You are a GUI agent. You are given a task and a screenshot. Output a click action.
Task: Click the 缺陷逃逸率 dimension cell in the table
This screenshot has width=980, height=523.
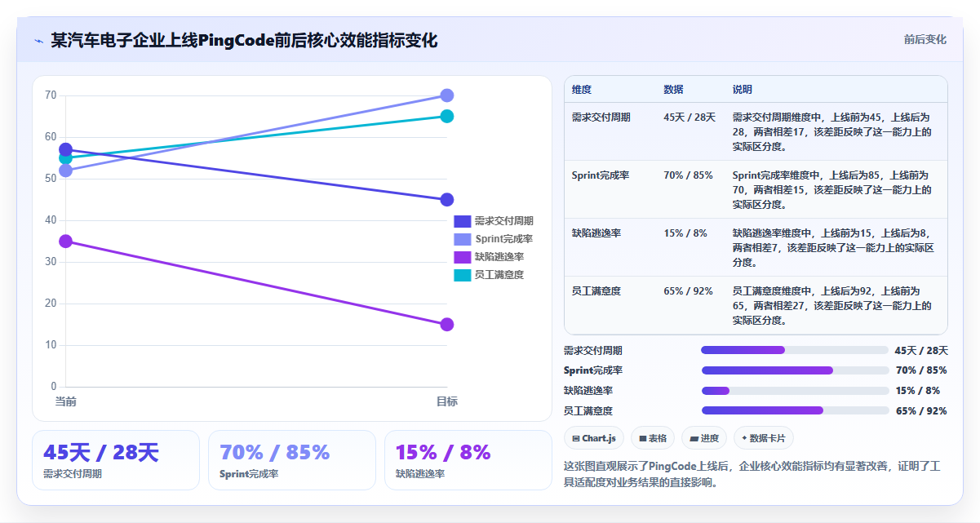point(596,233)
